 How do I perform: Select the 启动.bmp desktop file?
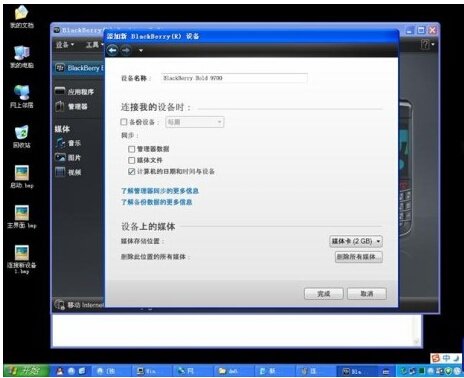pos(22,177)
